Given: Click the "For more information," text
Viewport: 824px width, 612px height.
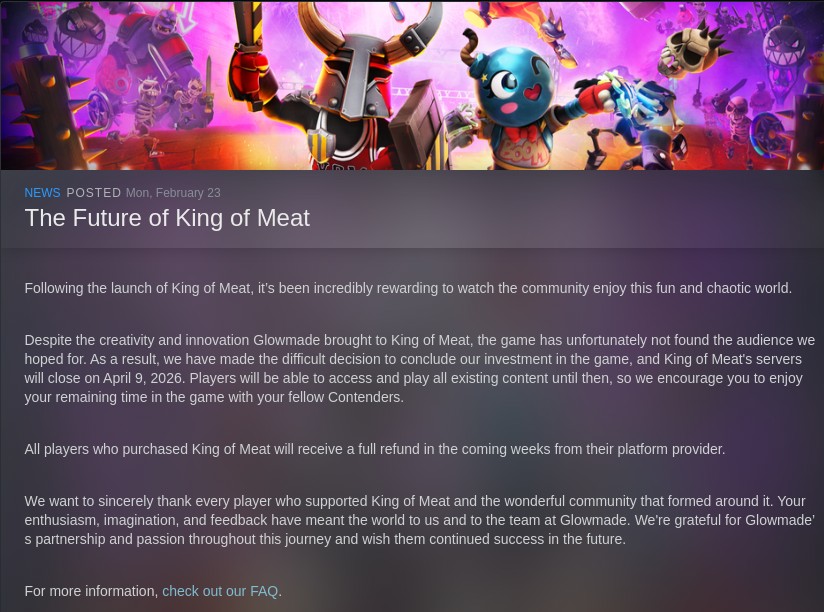Looking at the screenshot, I should click(91, 591).
